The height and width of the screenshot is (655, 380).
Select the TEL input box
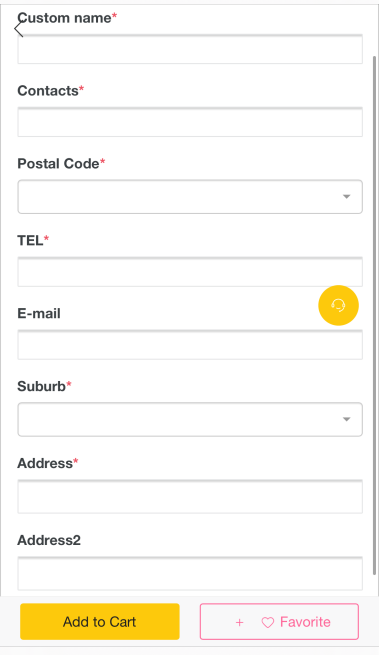click(190, 272)
